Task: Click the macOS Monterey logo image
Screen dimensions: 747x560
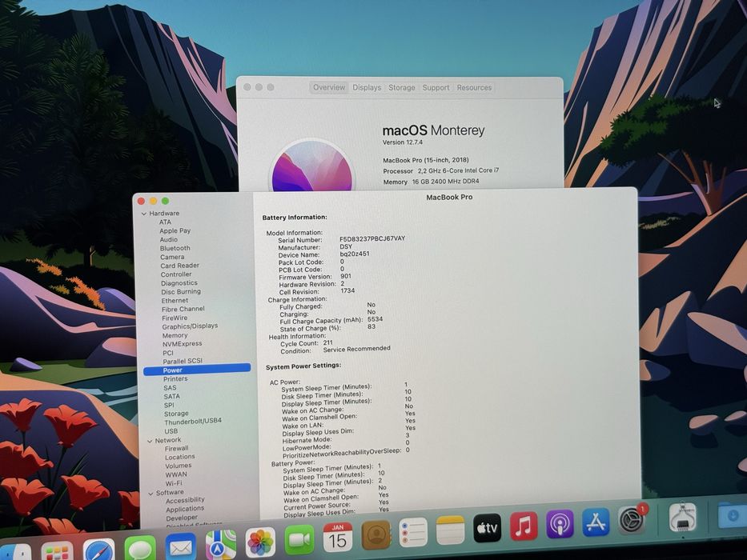Action: pos(312,166)
